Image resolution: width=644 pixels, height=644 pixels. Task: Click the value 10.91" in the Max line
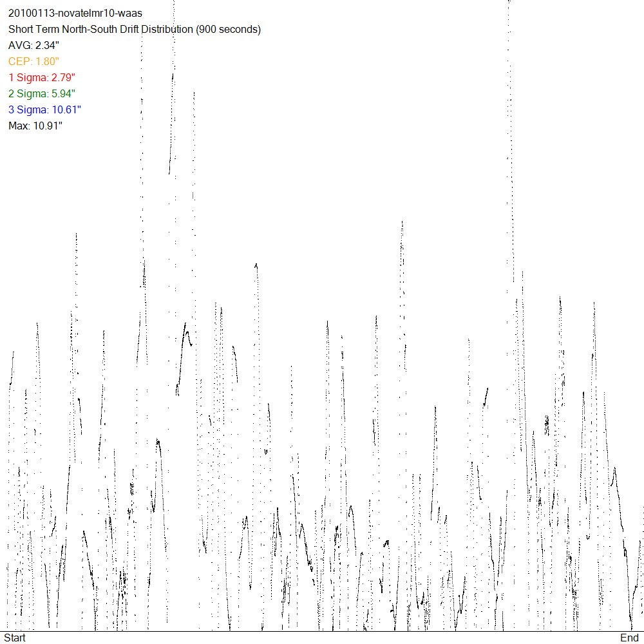48,126
